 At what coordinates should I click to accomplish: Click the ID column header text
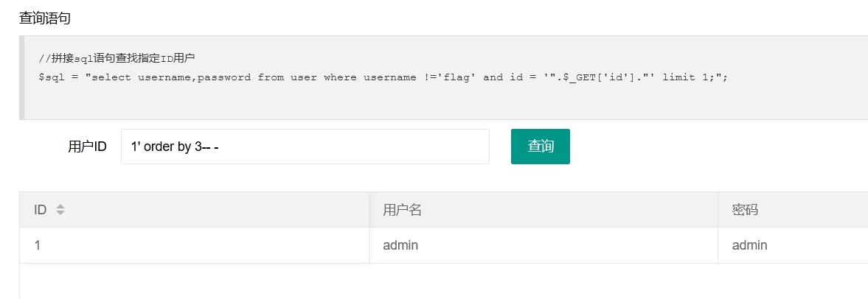click(41, 210)
